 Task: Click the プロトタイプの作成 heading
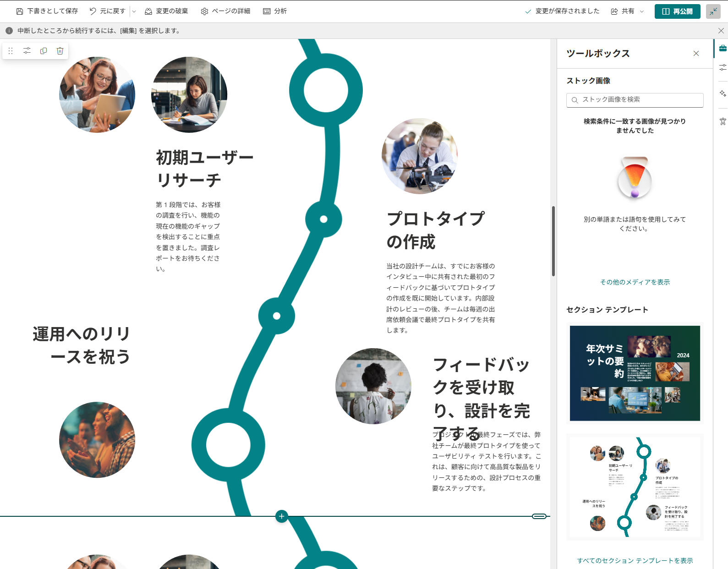click(x=435, y=230)
